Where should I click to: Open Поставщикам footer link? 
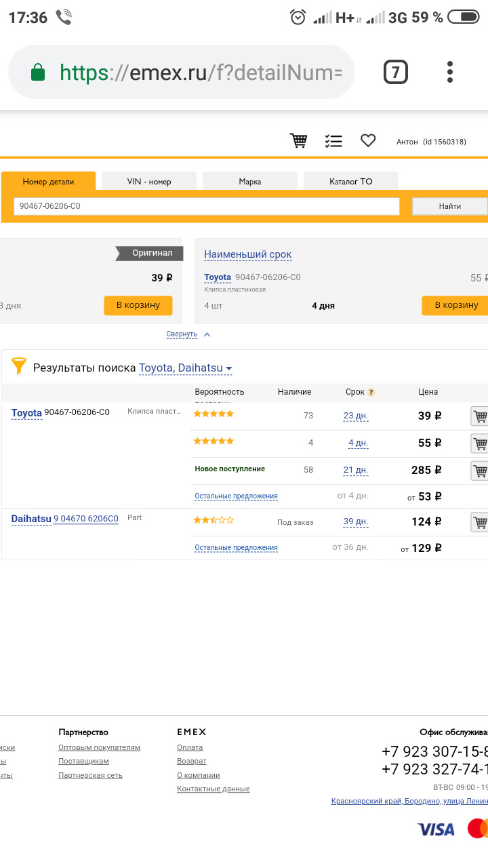point(83,762)
